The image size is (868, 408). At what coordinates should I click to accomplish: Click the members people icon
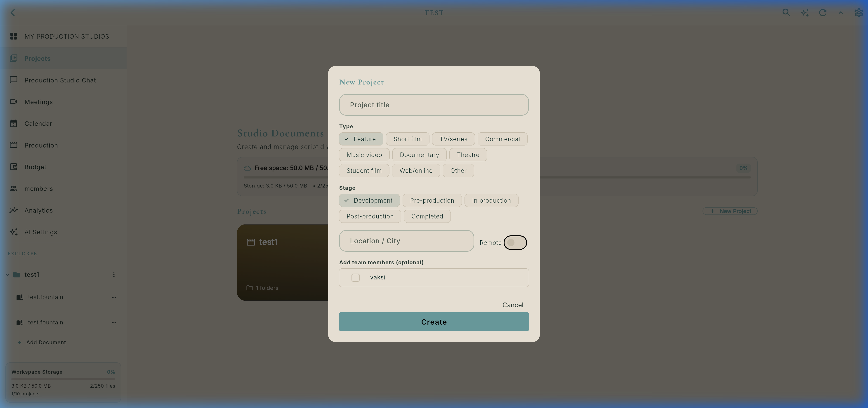tap(14, 188)
